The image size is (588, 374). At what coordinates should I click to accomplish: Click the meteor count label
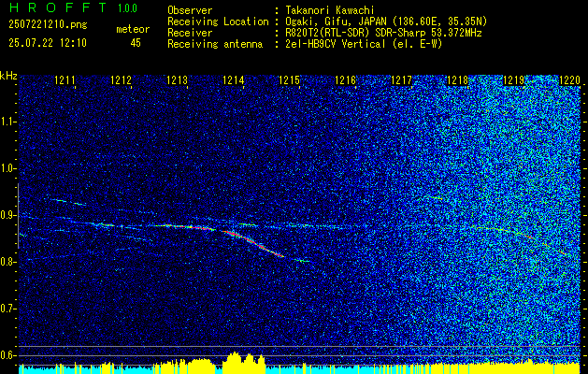133,29
